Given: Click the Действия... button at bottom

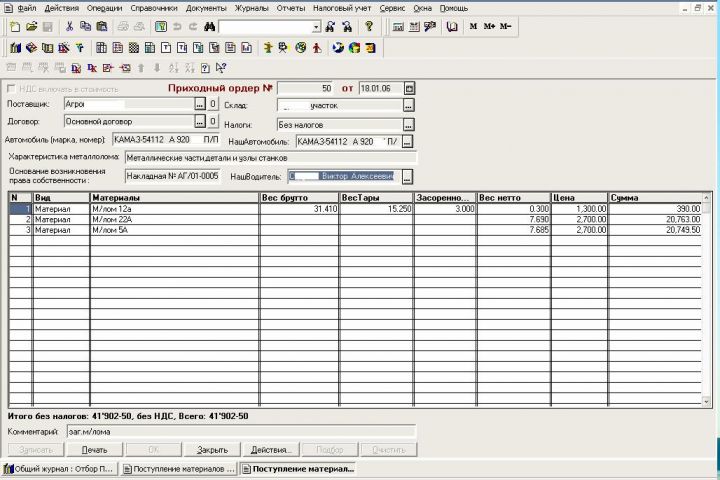Looking at the screenshot, I should click(x=271, y=450).
